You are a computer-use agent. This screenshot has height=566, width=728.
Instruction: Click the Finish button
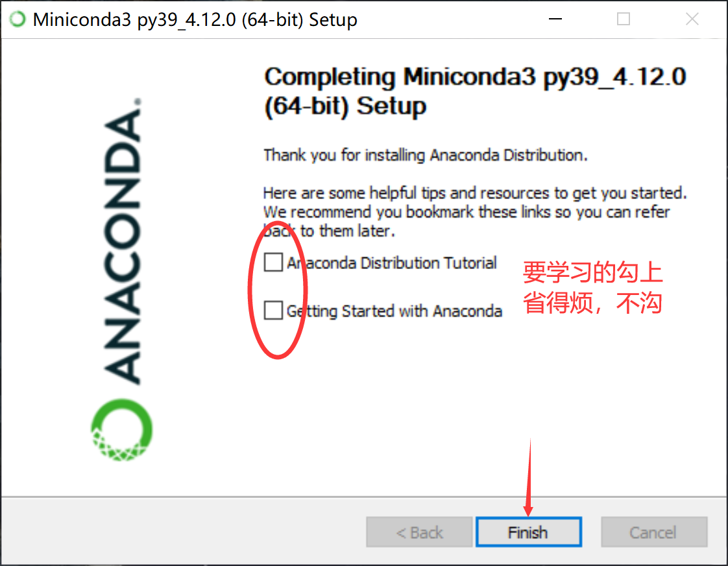[528, 532]
